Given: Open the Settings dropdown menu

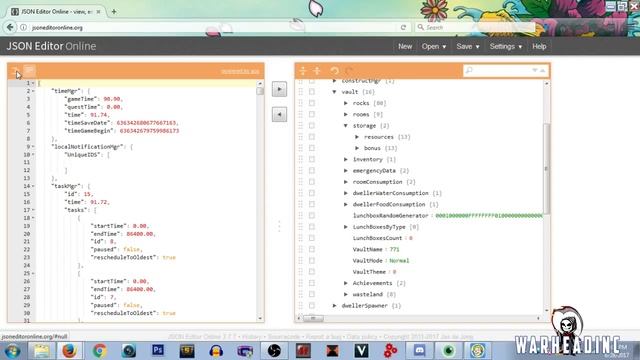Looking at the screenshot, I should 505,47.
